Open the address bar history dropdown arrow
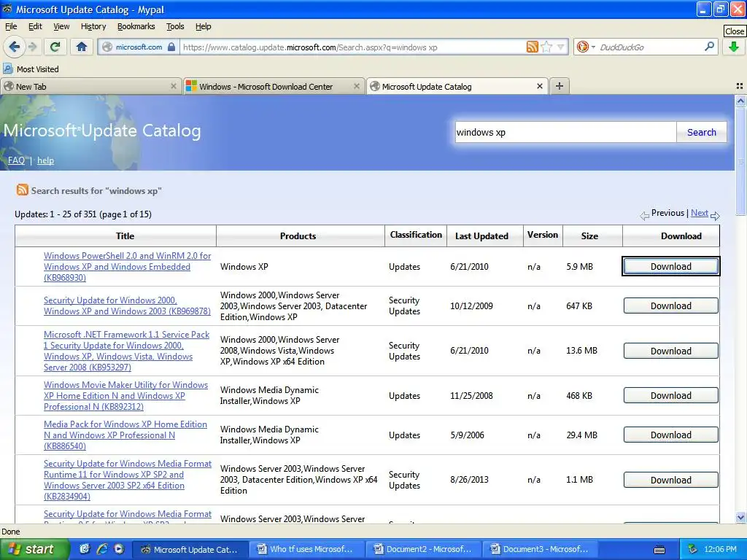Screen dimensions: 747x560 click(x=561, y=47)
